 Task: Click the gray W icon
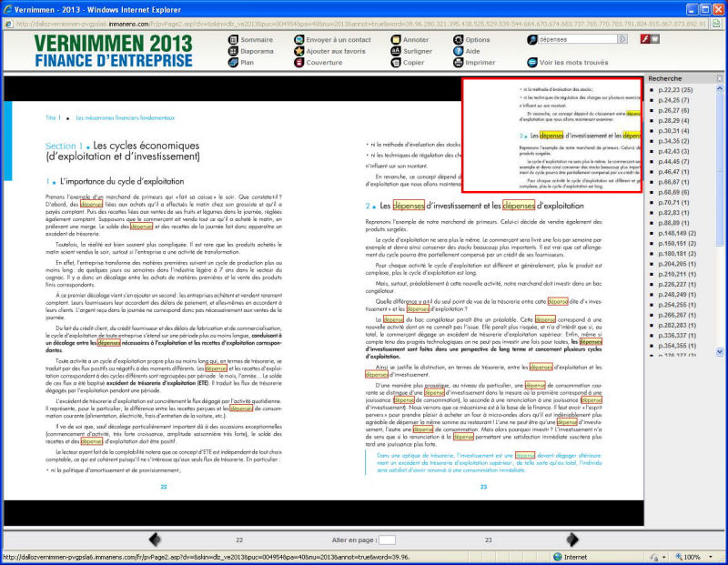click(654, 39)
